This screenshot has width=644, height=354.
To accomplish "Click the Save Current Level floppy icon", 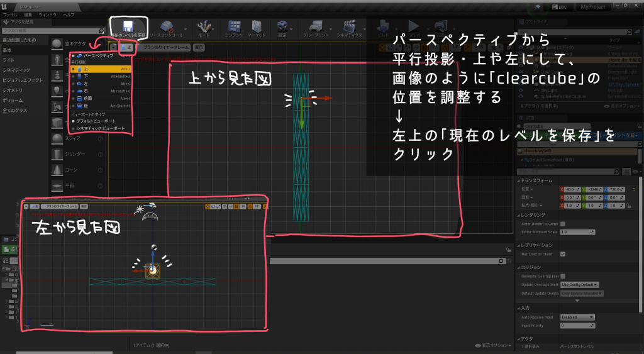I will tap(128, 27).
